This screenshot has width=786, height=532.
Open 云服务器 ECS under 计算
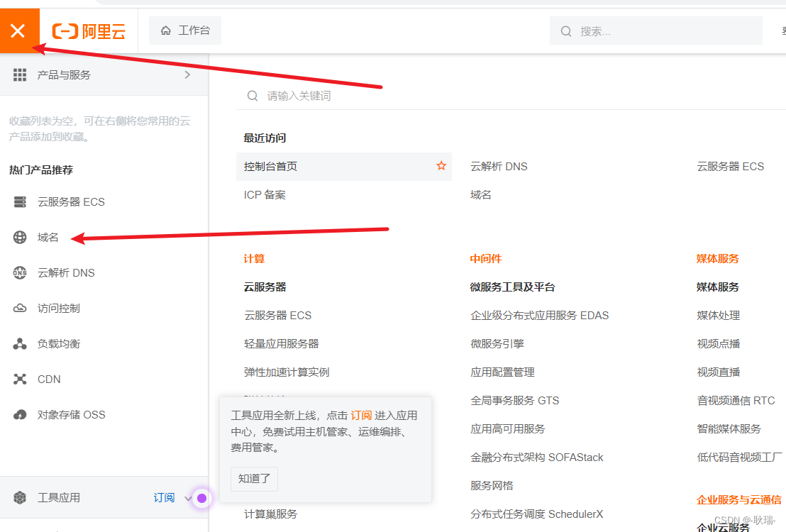point(277,316)
